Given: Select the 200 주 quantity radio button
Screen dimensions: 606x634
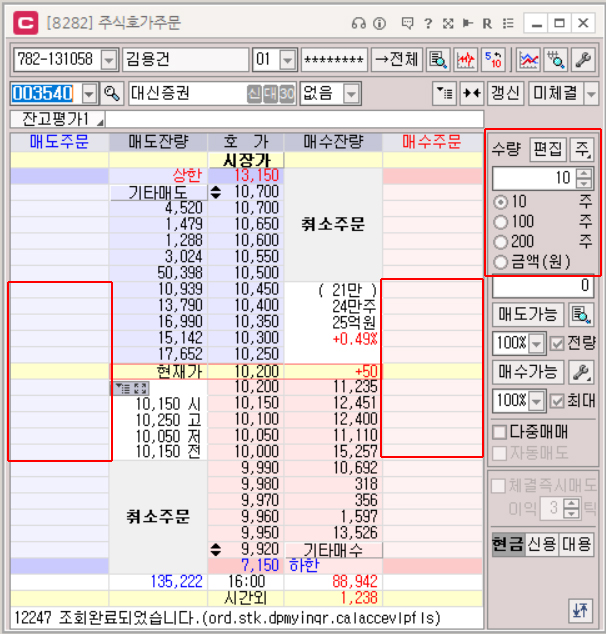Looking at the screenshot, I should [x=500, y=242].
